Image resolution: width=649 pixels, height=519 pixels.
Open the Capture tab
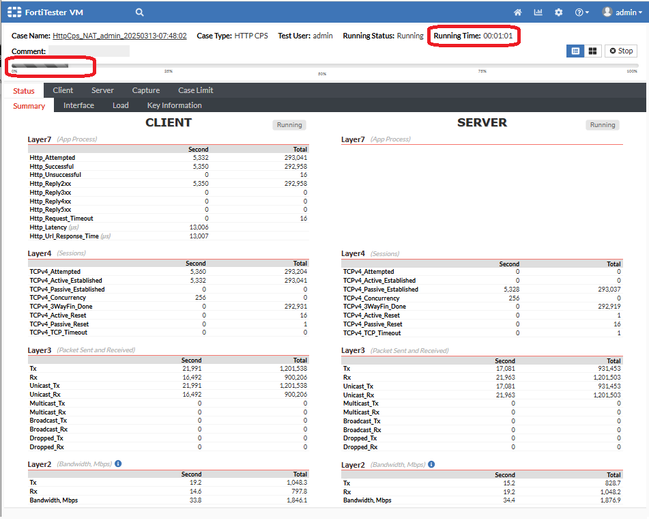point(146,90)
